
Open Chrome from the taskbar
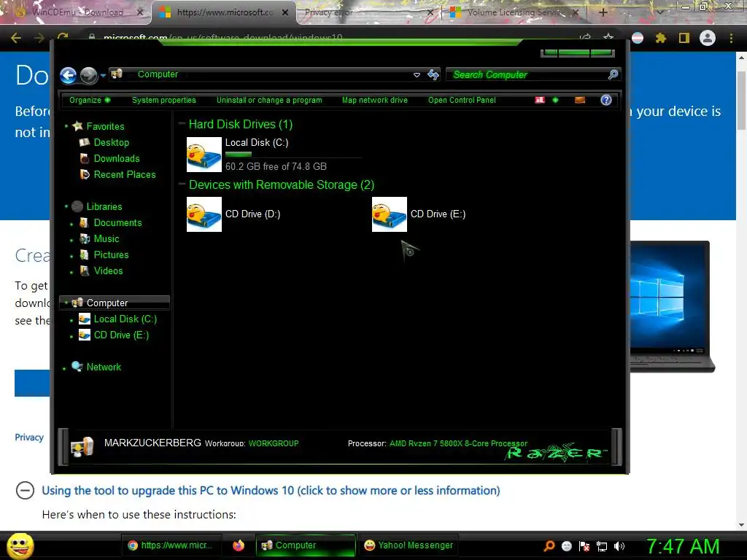pos(171,545)
